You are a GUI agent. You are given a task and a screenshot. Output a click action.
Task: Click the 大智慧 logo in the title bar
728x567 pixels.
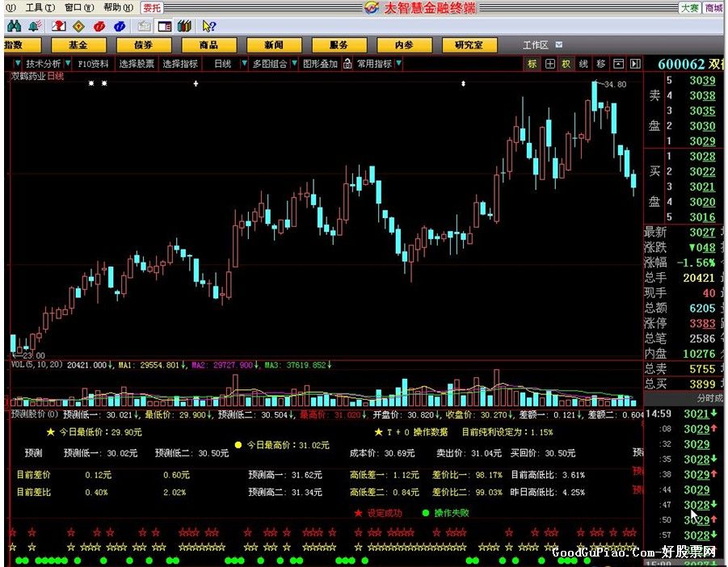372,7
